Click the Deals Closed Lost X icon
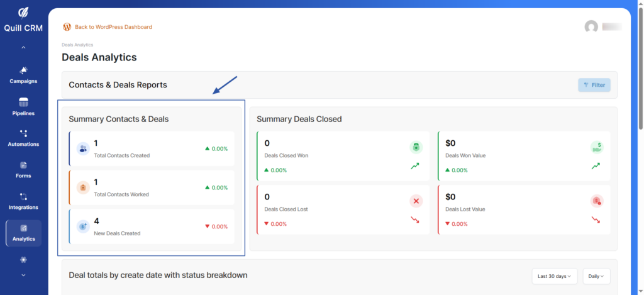This screenshot has height=295, width=644. 416,201
